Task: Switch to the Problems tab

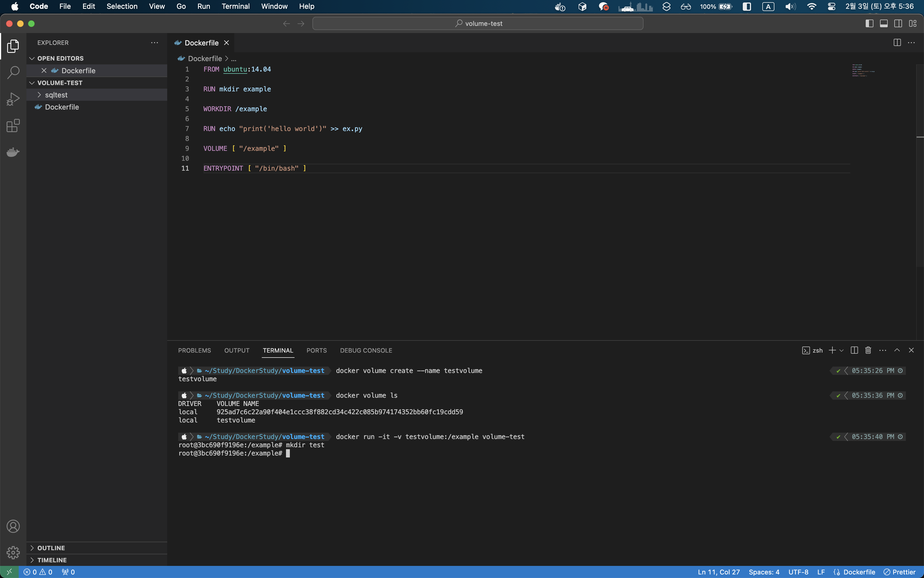Action: tap(194, 351)
